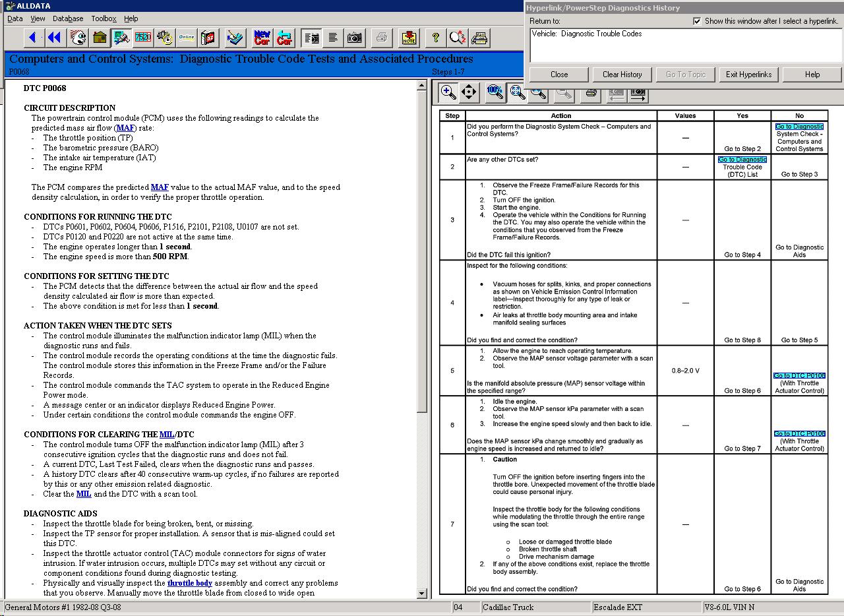Toggle 'Show this window after I select a hyperlink' checkbox
Viewport: 844px width, 616px height.
(x=697, y=21)
